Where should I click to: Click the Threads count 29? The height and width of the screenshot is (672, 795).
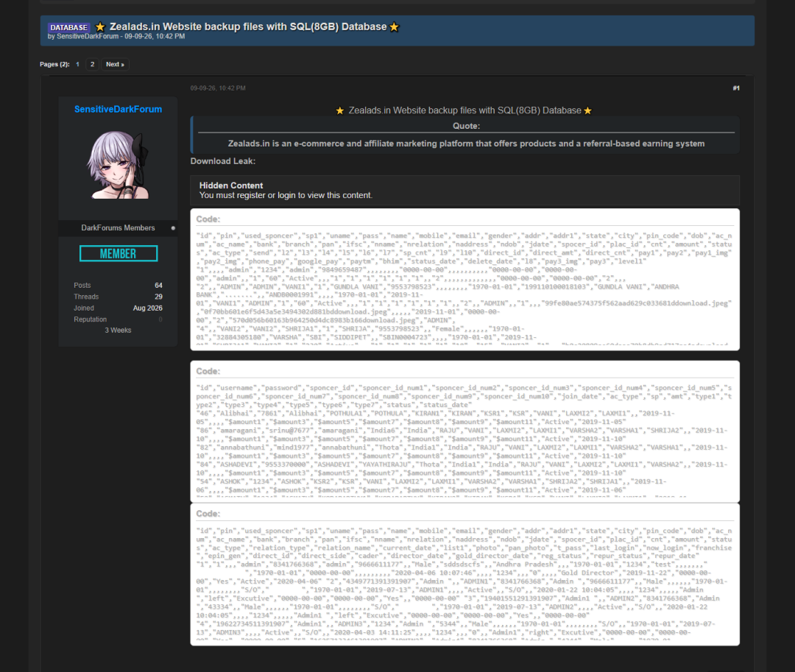(159, 297)
